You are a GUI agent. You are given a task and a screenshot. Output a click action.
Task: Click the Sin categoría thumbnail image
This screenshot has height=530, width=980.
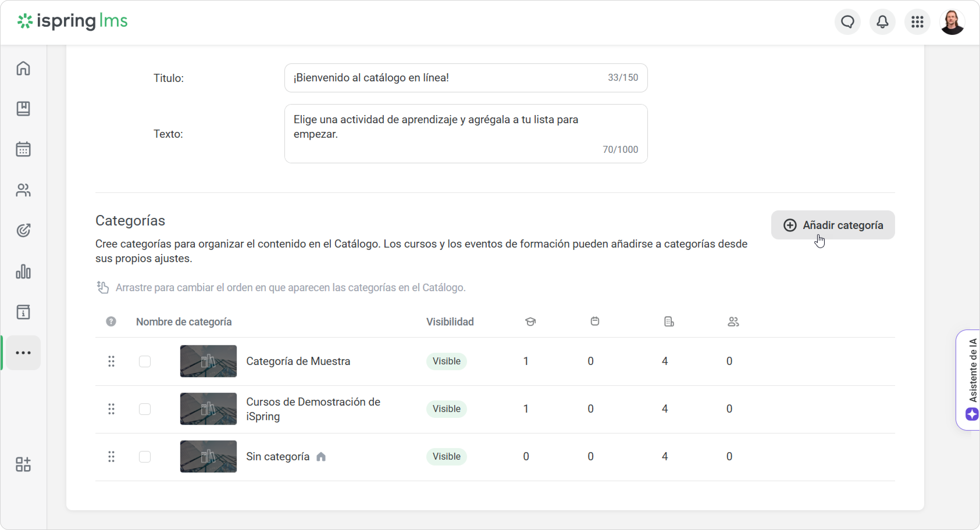[208, 456]
